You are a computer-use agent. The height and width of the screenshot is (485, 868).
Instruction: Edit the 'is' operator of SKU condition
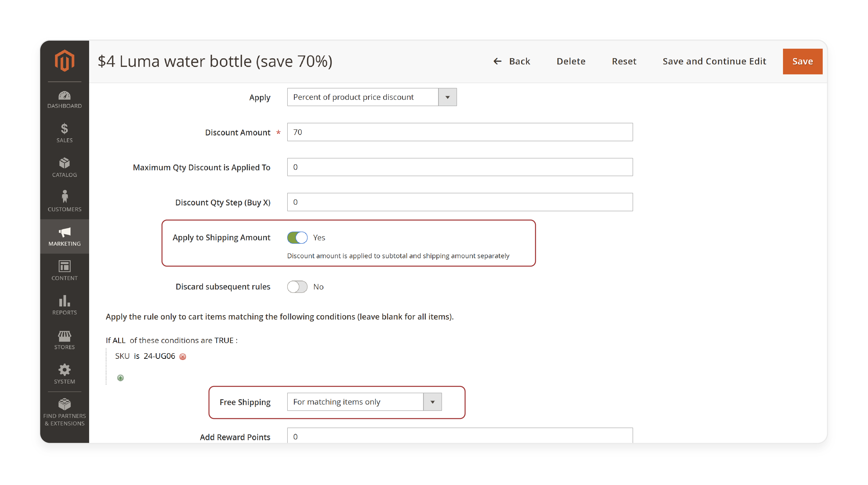[136, 356]
